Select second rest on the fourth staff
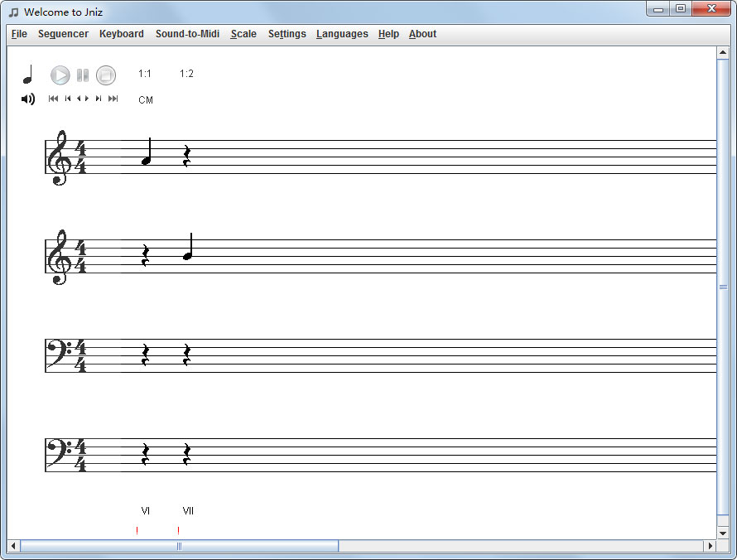Screen dimensions: 737x560 pos(187,454)
